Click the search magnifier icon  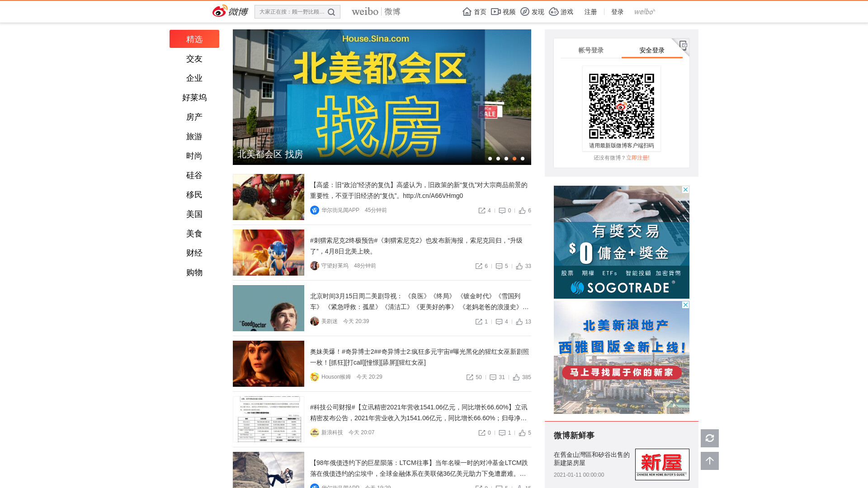click(x=331, y=12)
